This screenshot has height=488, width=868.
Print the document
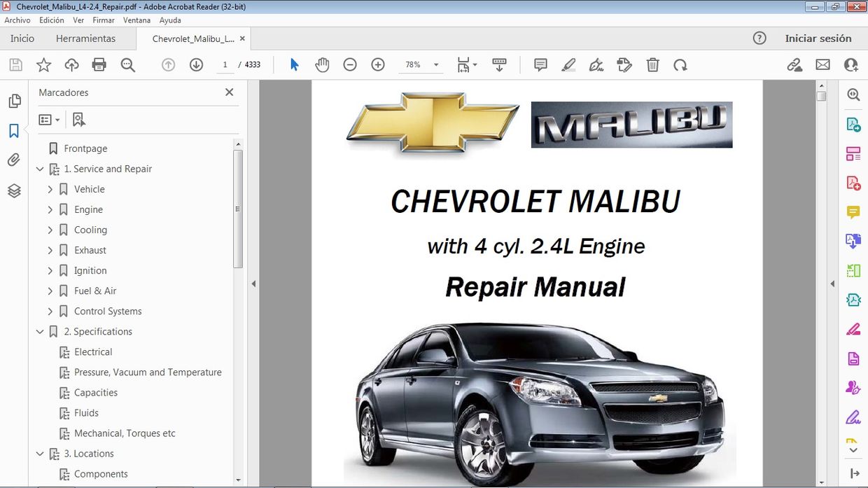tap(99, 64)
